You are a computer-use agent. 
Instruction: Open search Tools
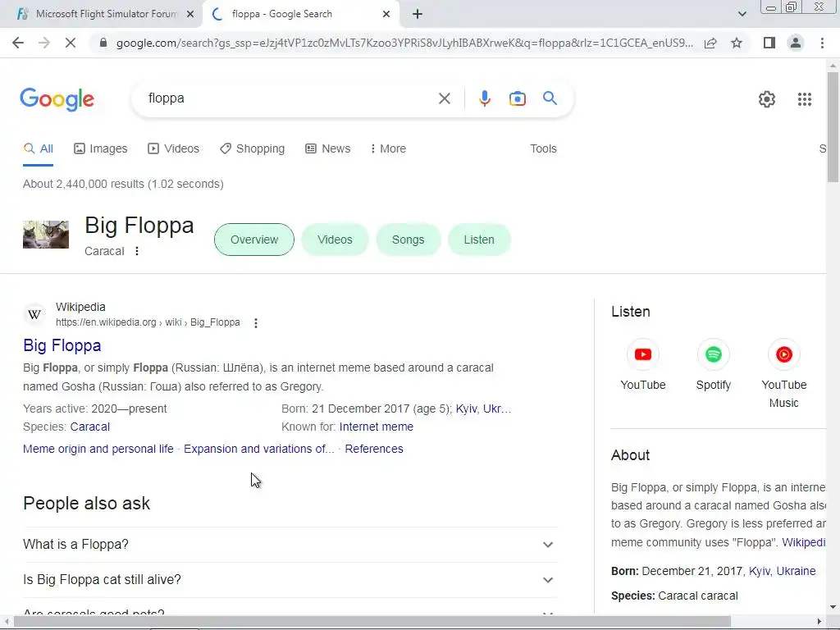543,149
